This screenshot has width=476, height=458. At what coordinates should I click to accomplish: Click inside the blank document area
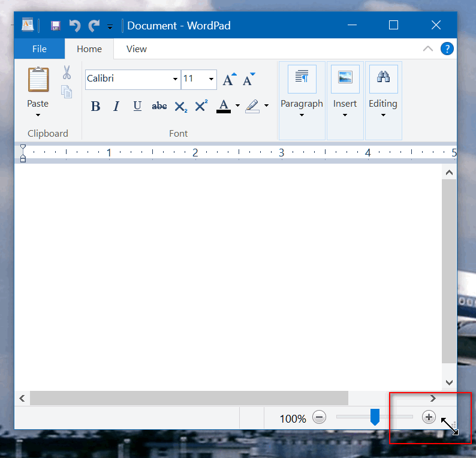[x=228, y=277]
